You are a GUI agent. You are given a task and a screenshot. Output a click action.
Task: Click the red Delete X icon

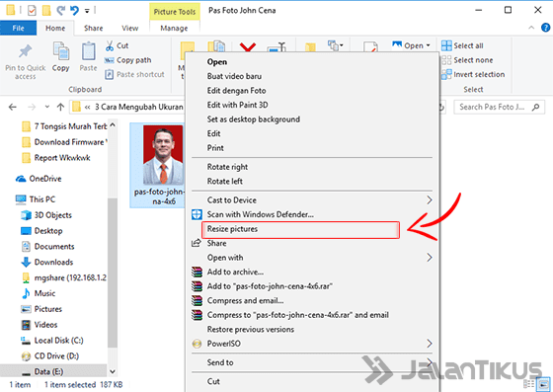(x=247, y=47)
